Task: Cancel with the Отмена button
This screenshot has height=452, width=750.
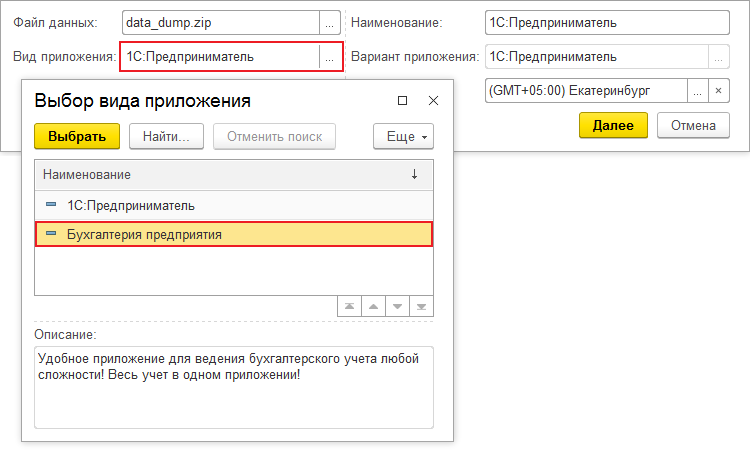Action: pyautogui.click(x=693, y=125)
